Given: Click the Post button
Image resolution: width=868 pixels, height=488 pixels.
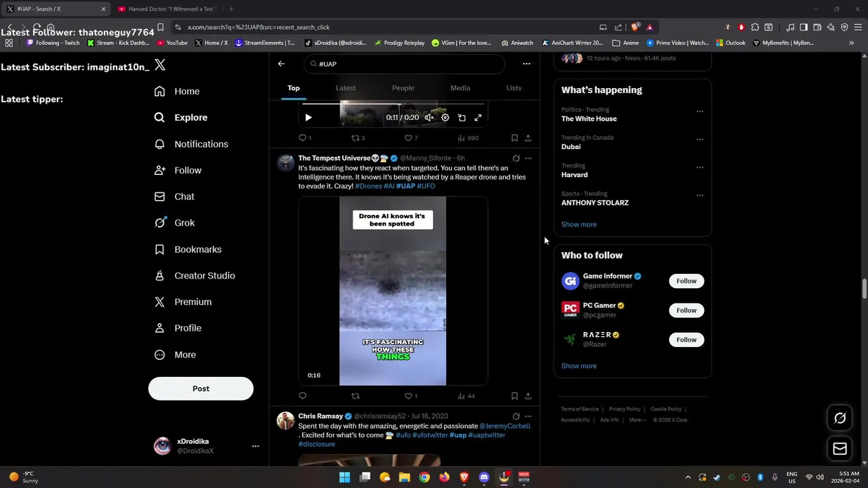Looking at the screenshot, I should (x=201, y=388).
